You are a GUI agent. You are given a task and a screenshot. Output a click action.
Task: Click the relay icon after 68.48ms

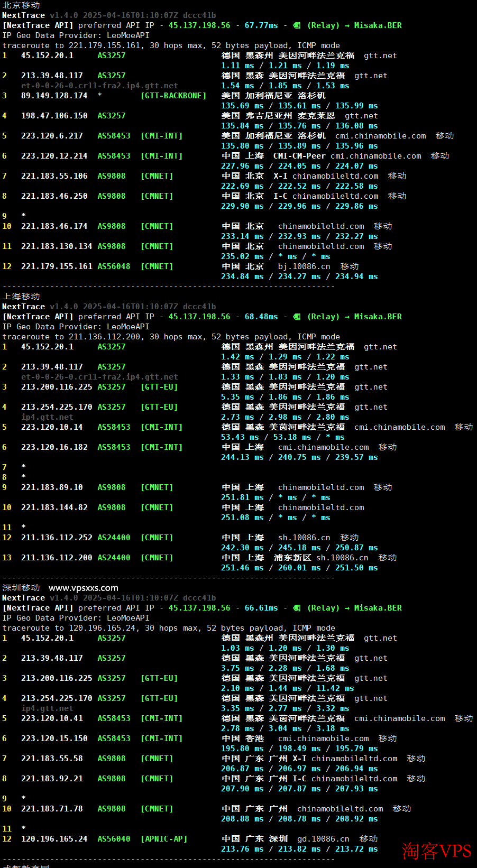click(297, 317)
